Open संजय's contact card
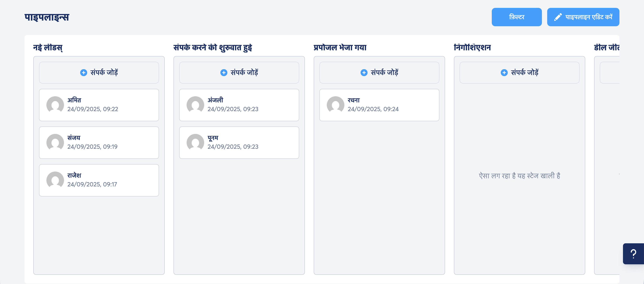644x284 pixels. (99, 142)
